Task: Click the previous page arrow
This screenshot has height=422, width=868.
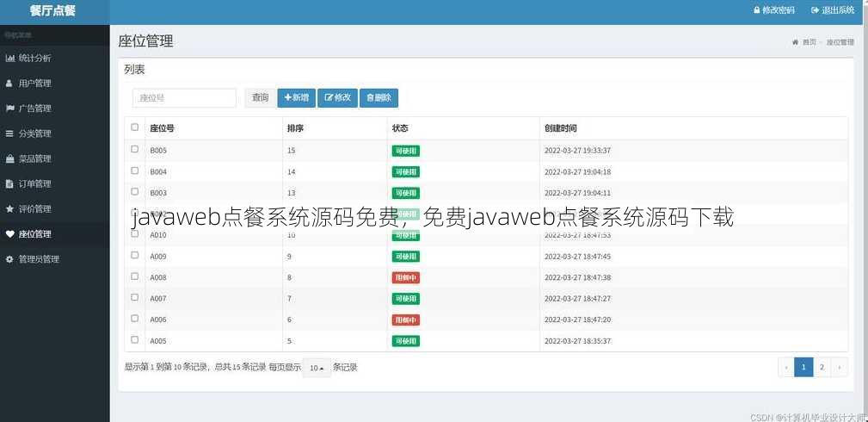Action: (x=786, y=367)
